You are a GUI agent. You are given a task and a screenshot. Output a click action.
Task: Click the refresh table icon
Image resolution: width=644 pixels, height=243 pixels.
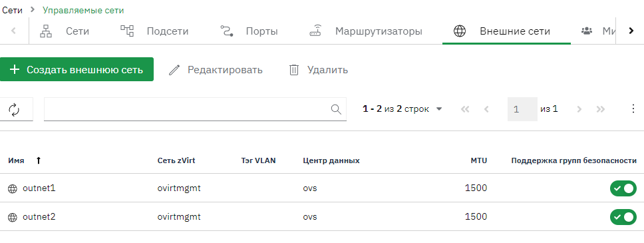coord(14,109)
